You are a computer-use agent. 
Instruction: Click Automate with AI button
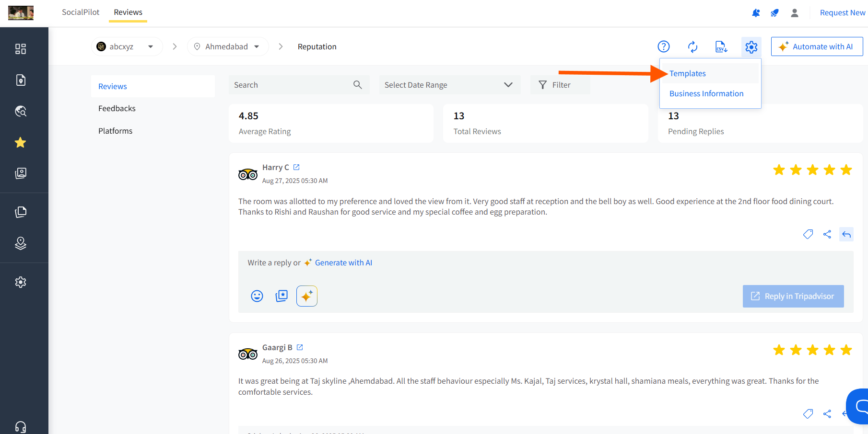pyautogui.click(x=817, y=46)
